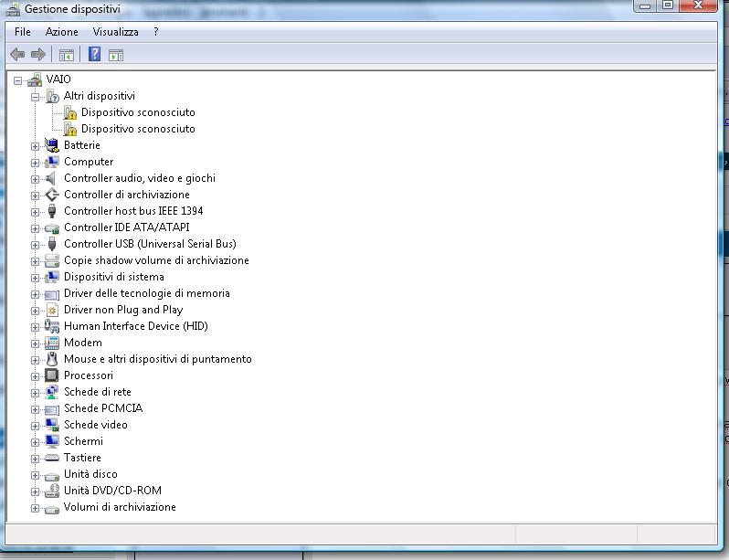Image resolution: width=729 pixels, height=560 pixels.
Task: Select the first Dispositivo sconosciuto entry
Action: click(x=138, y=112)
